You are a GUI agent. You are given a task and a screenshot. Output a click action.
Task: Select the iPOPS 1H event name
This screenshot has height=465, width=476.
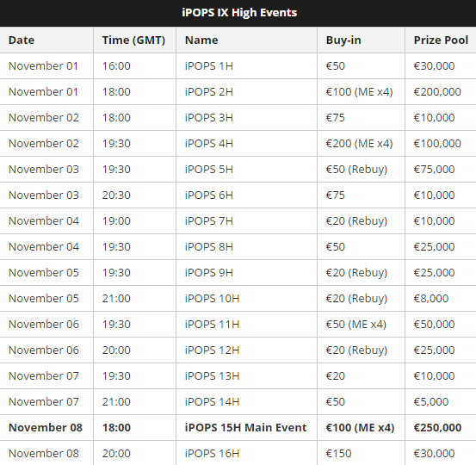click(x=209, y=66)
